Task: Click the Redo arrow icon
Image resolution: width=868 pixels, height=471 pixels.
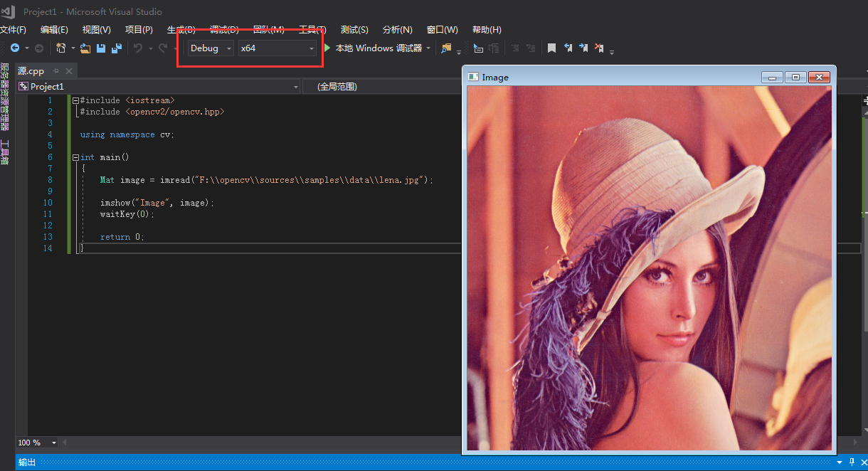Action: [163, 48]
